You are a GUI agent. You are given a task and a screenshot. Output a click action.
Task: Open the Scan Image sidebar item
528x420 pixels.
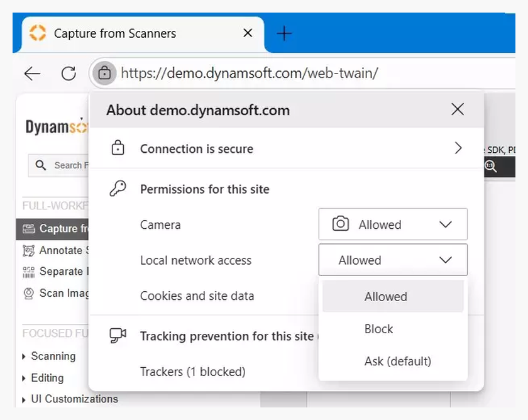(x=55, y=293)
